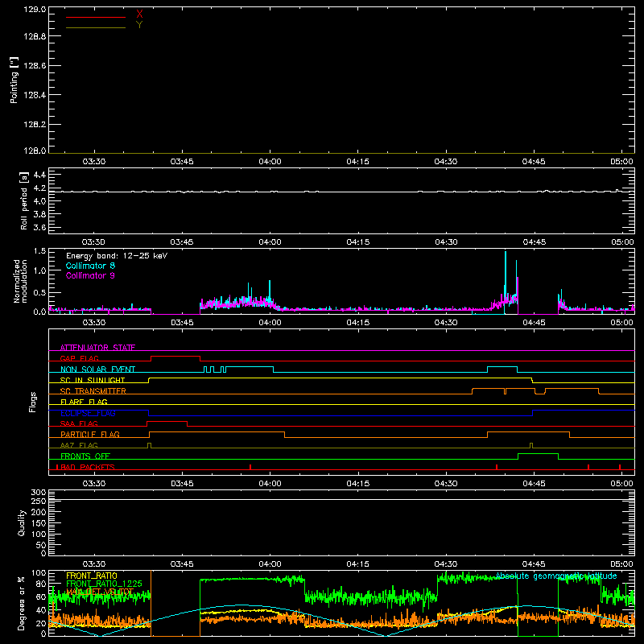Click the 3.6 roll period tick label

coord(39,228)
